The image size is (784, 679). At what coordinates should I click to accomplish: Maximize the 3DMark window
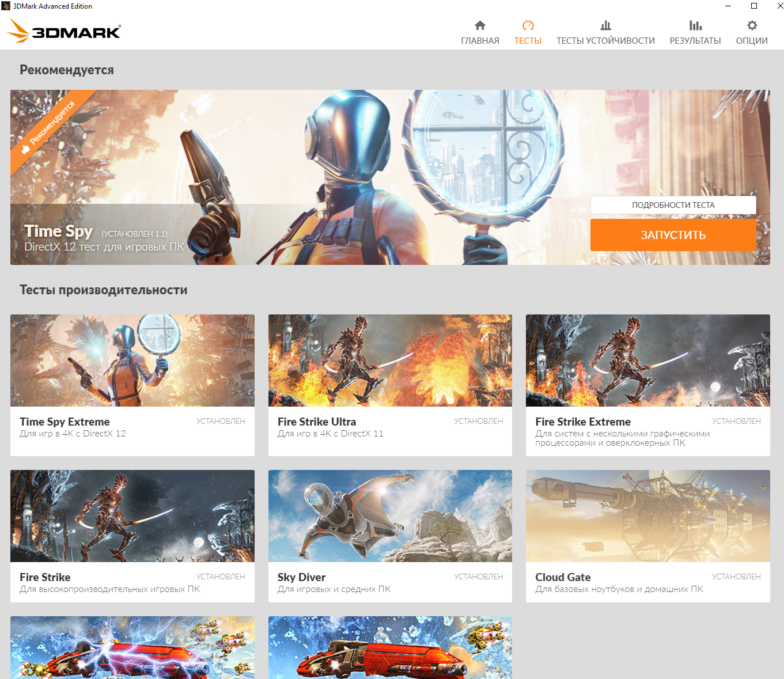[754, 6]
